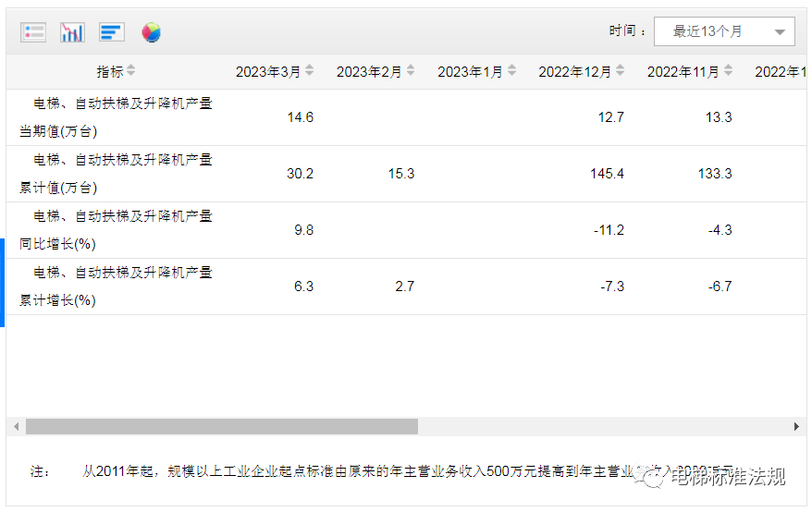Show the pie chart view
Image resolution: width=812 pixels, height=512 pixels.
(x=151, y=32)
